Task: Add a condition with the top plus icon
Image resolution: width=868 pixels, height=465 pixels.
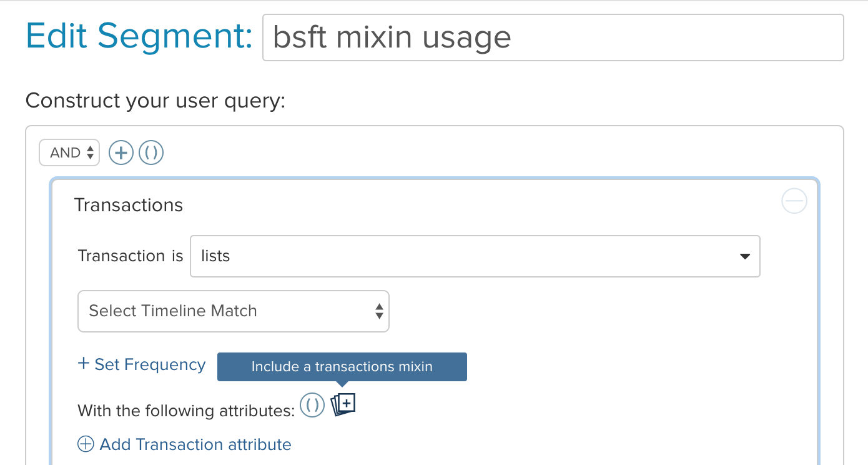Action: click(x=121, y=152)
